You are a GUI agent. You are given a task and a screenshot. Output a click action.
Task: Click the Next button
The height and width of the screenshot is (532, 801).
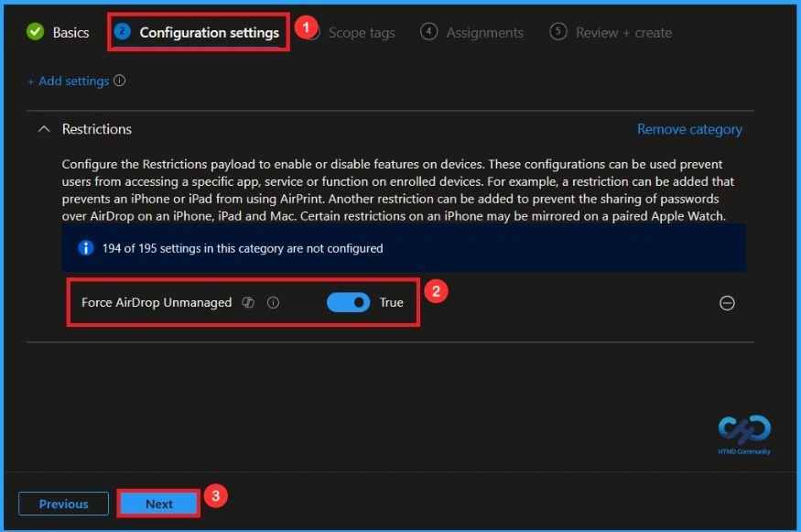158,504
